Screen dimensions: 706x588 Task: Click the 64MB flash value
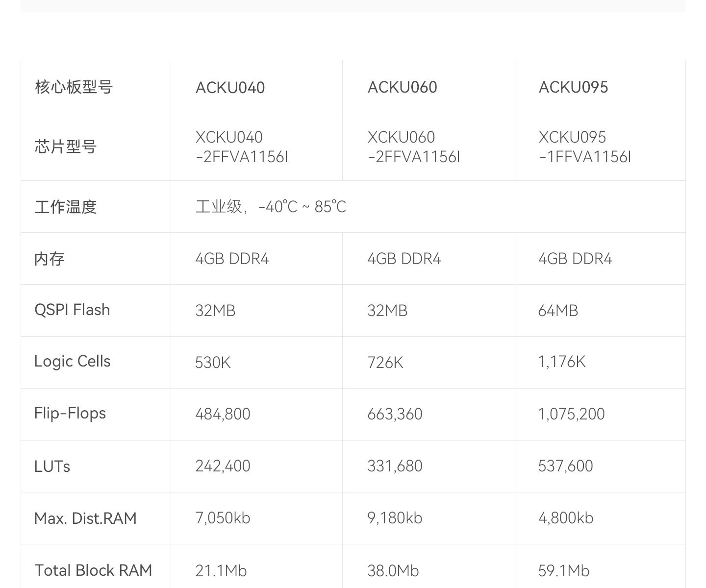pyautogui.click(x=558, y=311)
